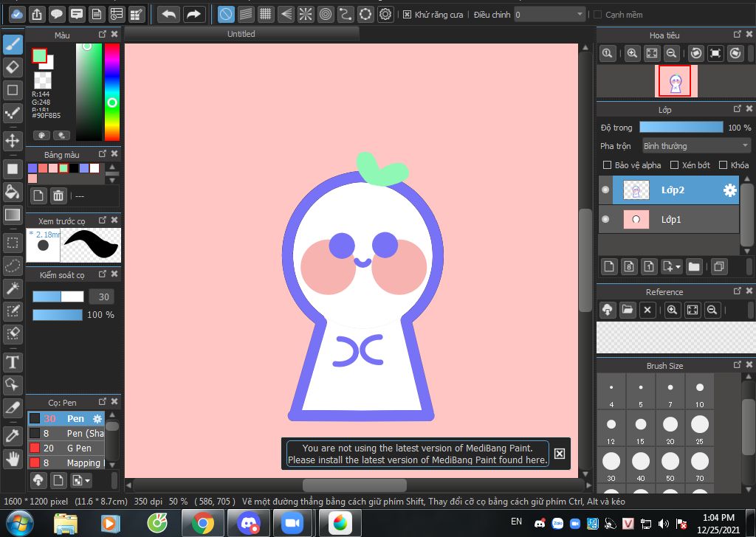Open Zoom from the taskbar
The height and width of the screenshot is (537, 756).
click(292, 523)
